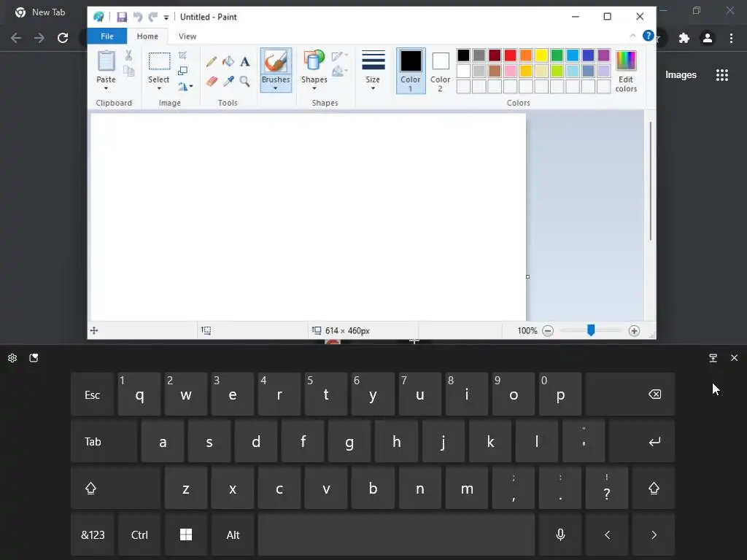Tap the backspace key on keyboard
Screen dimensions: 747x560
click(x=630, y=394)
